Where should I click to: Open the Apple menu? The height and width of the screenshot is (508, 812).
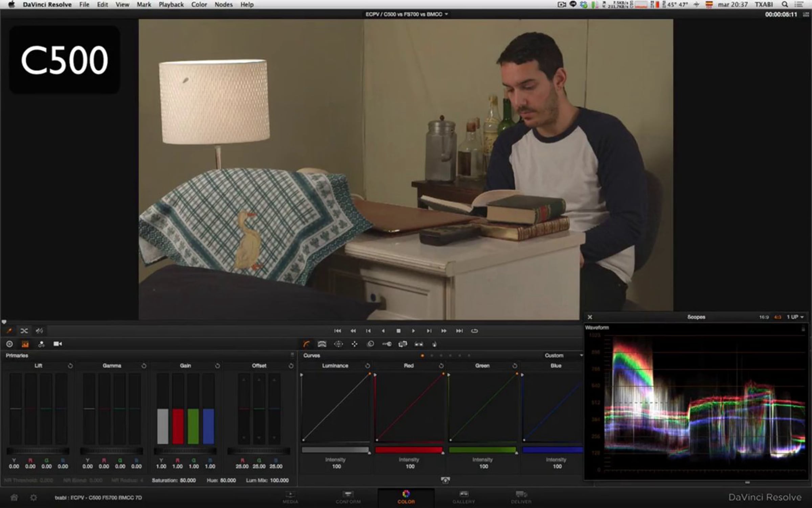(12, 4)
